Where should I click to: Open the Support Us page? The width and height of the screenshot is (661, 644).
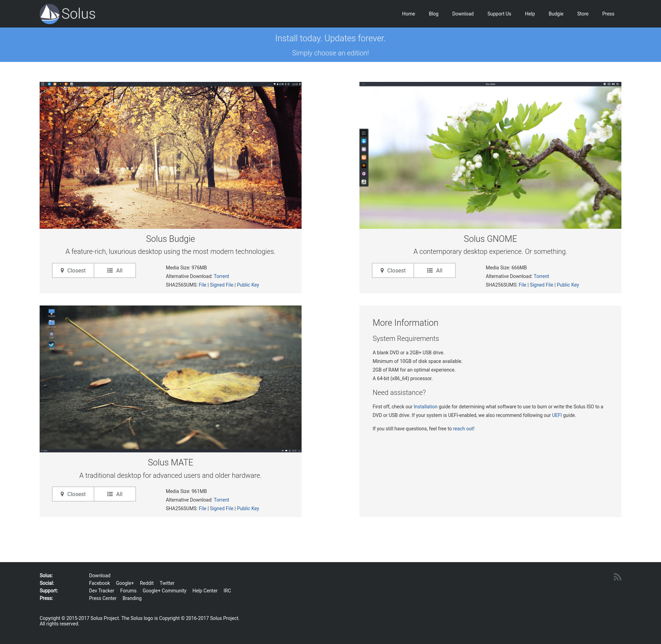coord(499,14)
